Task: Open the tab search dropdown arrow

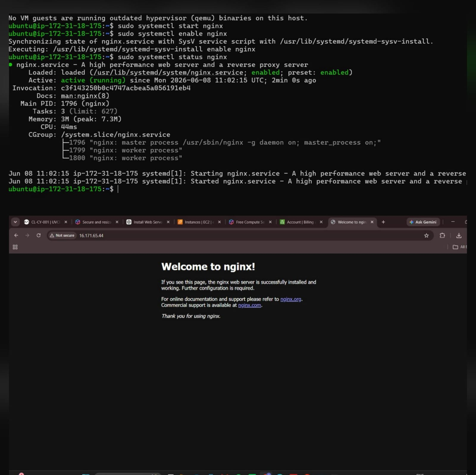Action: (x=15, y=222)
